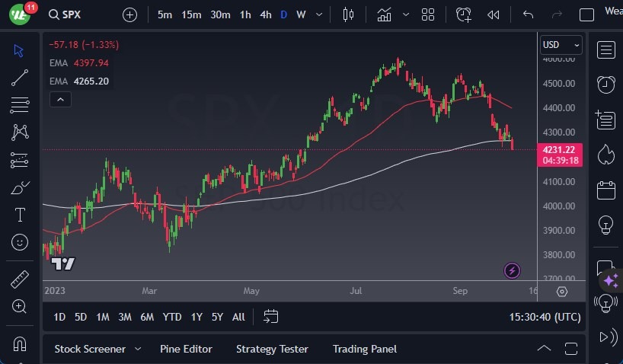
Task: Open the indicators chart icon
Action: (385, 14)
